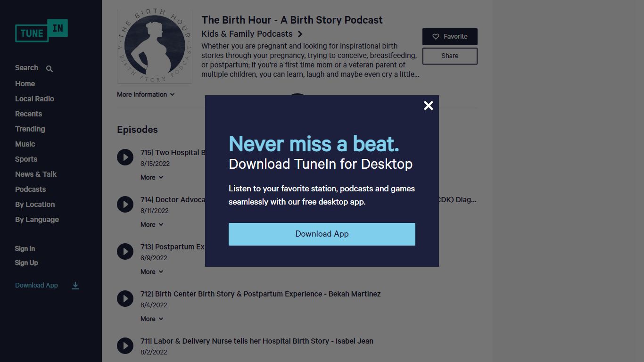This screenshot has width=644, height=362.
Task: Play episode 715
Action: click(x=125, y=157)
